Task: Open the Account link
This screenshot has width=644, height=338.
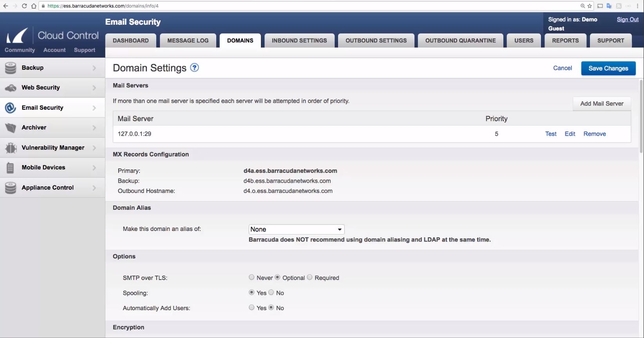Action: tap(54, 50)
